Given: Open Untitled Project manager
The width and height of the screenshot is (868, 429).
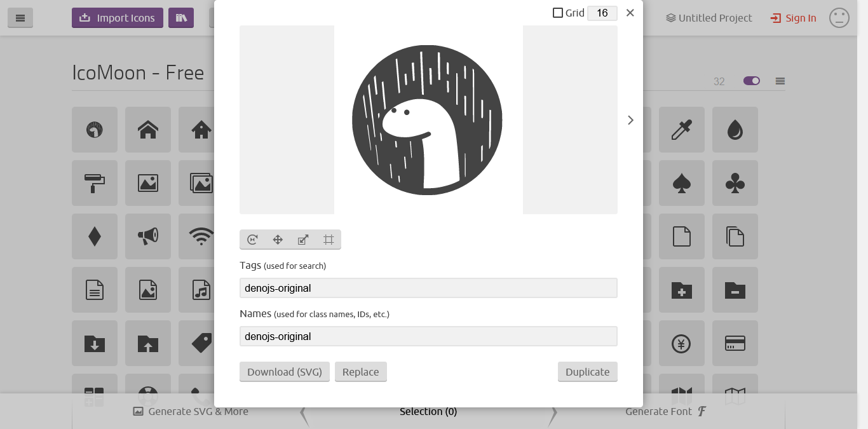Looking at the screenshot, I should (709, 18).
